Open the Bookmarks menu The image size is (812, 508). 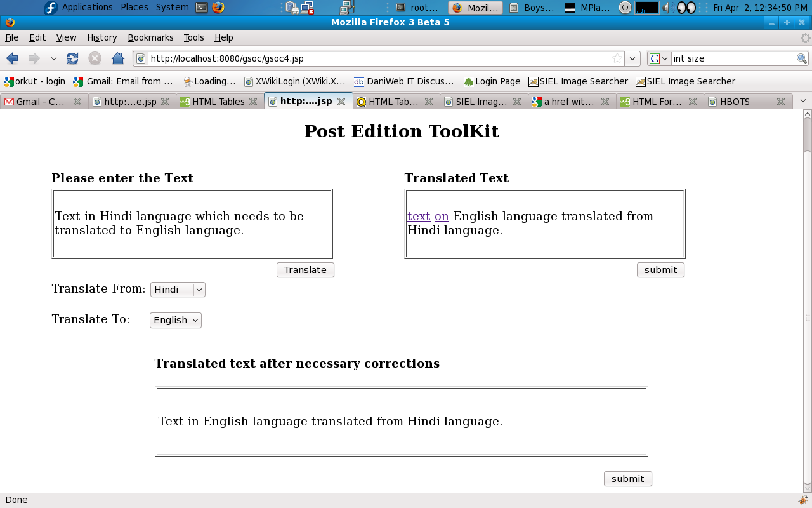point(150,37)
